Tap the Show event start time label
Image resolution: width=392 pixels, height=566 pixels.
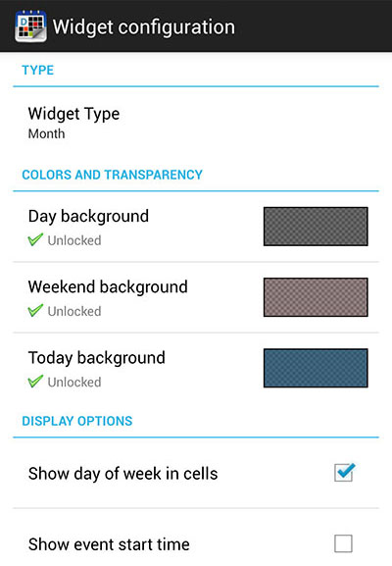[x=109, y=544]
